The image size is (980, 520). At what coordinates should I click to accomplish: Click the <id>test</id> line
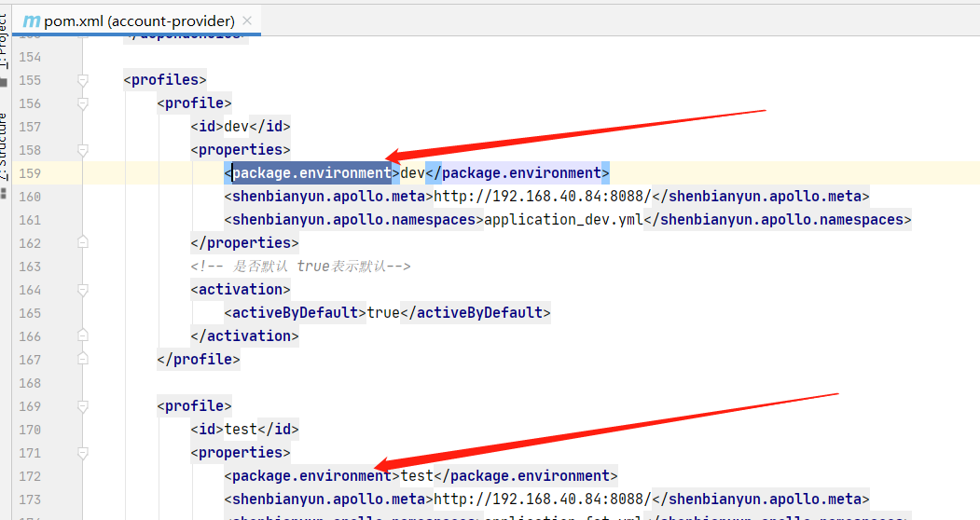(x=244, y=430)
